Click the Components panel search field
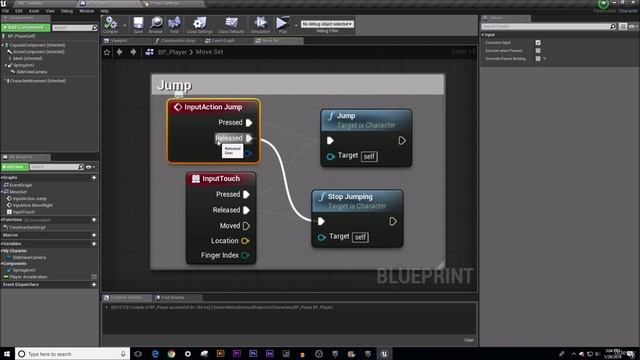This screenshot has height=360, width=640. pyautogui.click(x=75, y=28)
